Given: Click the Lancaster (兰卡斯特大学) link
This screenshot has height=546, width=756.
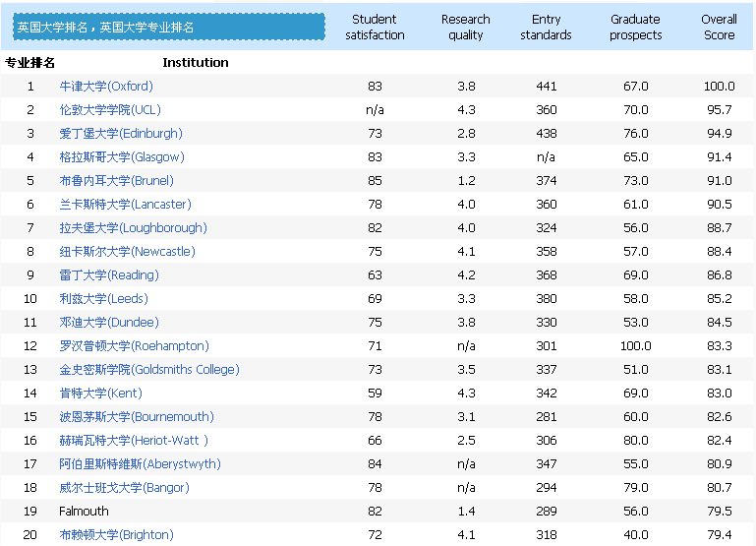Looking at the screenshot, I should coord(125,205).
